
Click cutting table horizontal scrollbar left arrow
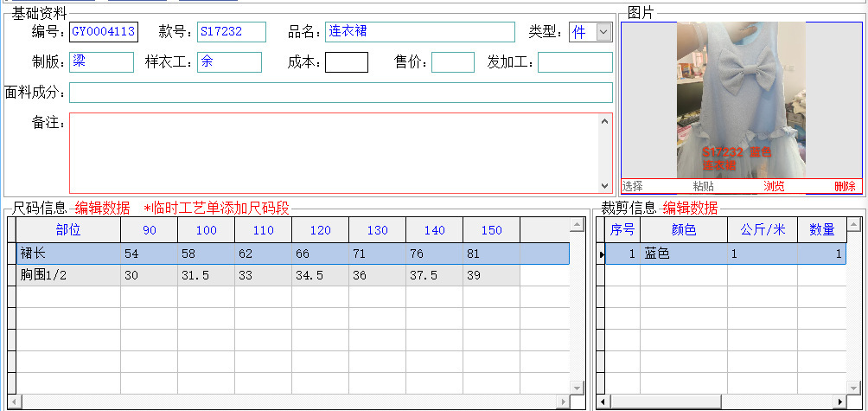603,401
